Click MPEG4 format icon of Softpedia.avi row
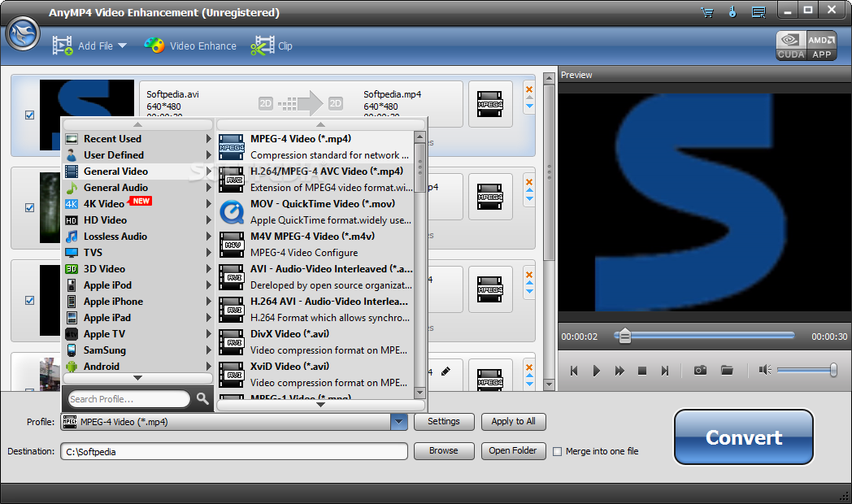Screen dimensions: 852x504 pyautogui.click(x=490, y=104)
